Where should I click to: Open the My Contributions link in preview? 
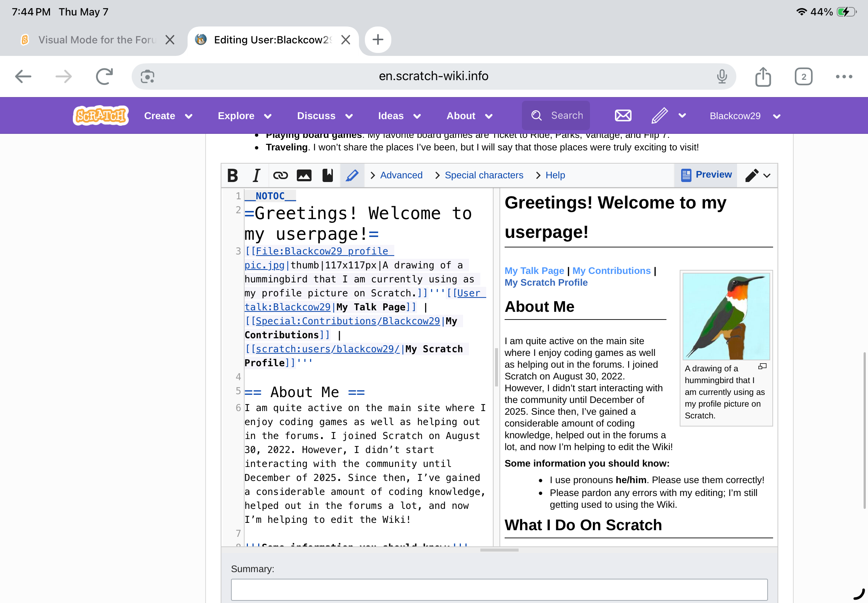click(611, 271)
